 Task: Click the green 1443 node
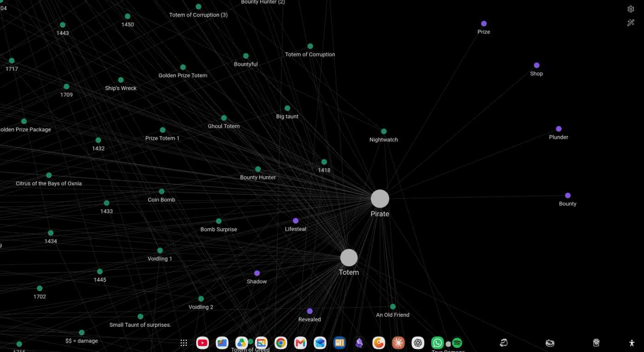click(x=63, y=25)
